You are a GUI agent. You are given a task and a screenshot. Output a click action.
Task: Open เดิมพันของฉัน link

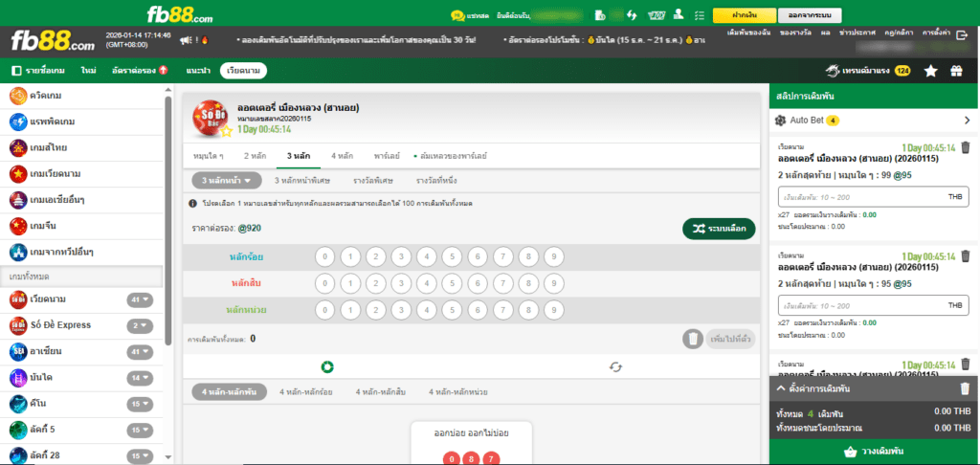tap(748, 32)
